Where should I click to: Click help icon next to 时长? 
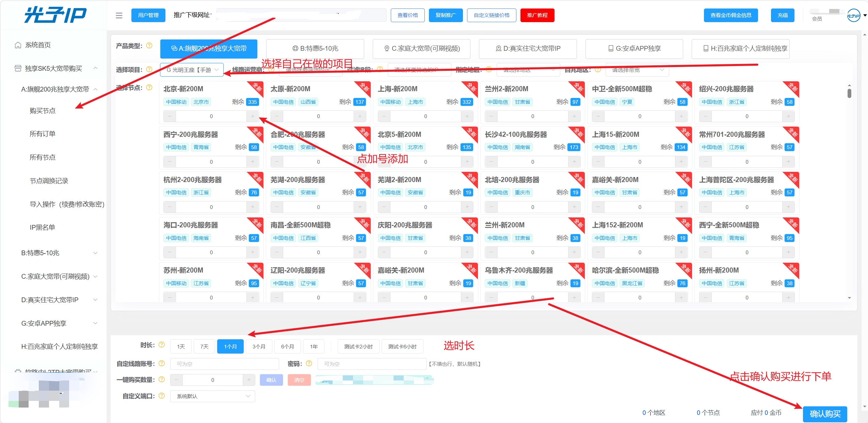click(x=162, y=345)
